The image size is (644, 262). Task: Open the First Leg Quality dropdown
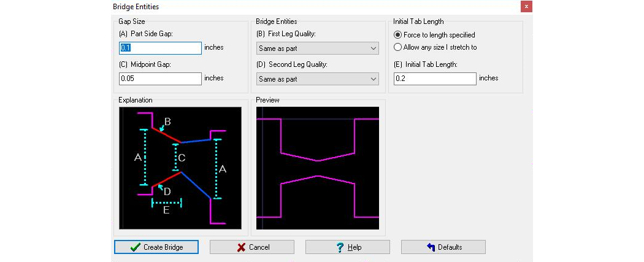click(317, 48)
